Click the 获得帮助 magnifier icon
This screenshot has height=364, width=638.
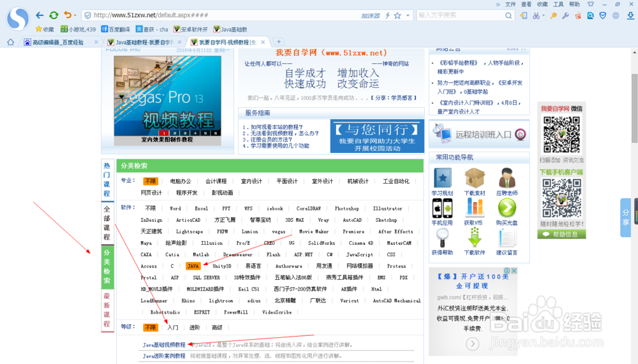[442, 238]
